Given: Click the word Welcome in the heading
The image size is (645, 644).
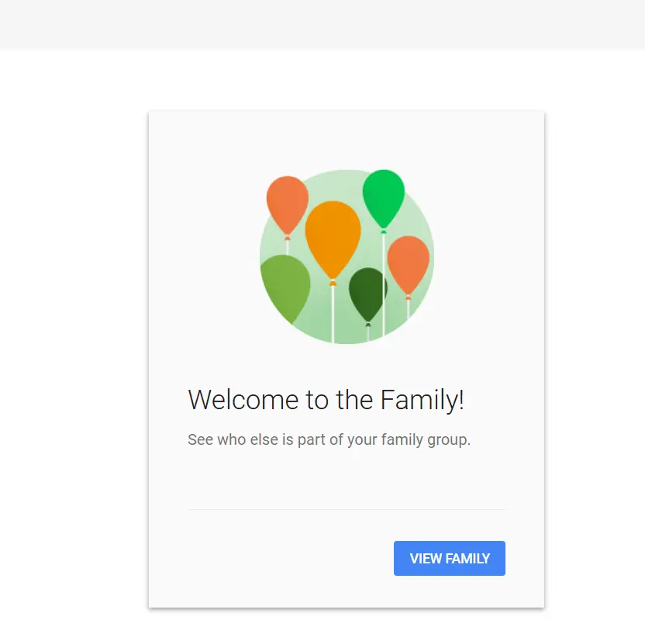Looking at the screenshot, I should point(243,399).
